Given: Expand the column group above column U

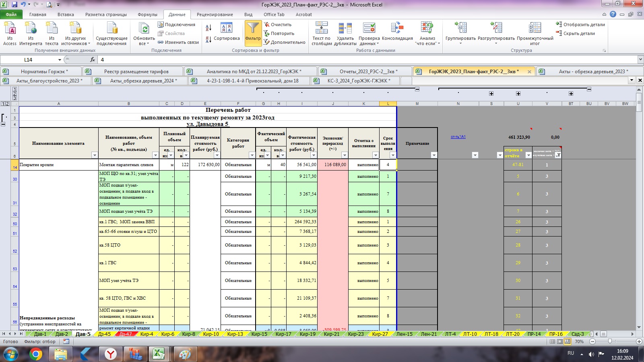Looking at the screenshot, I should point(518,94).
